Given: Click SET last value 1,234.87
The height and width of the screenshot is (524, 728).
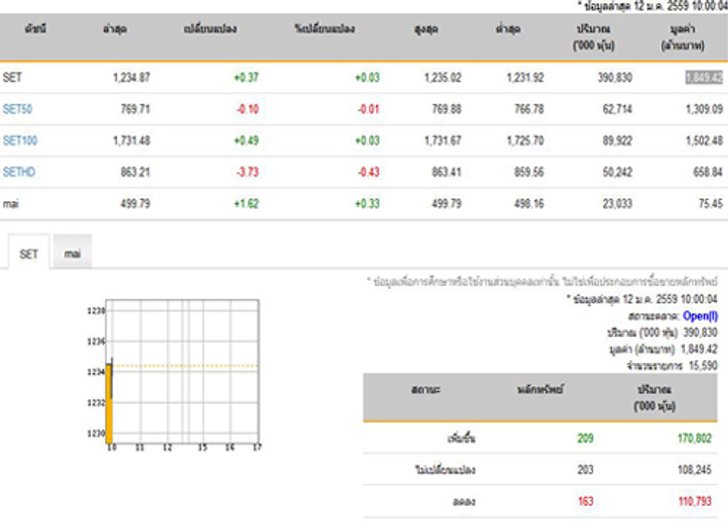Looking at the screenshot, I should point(131,78).
